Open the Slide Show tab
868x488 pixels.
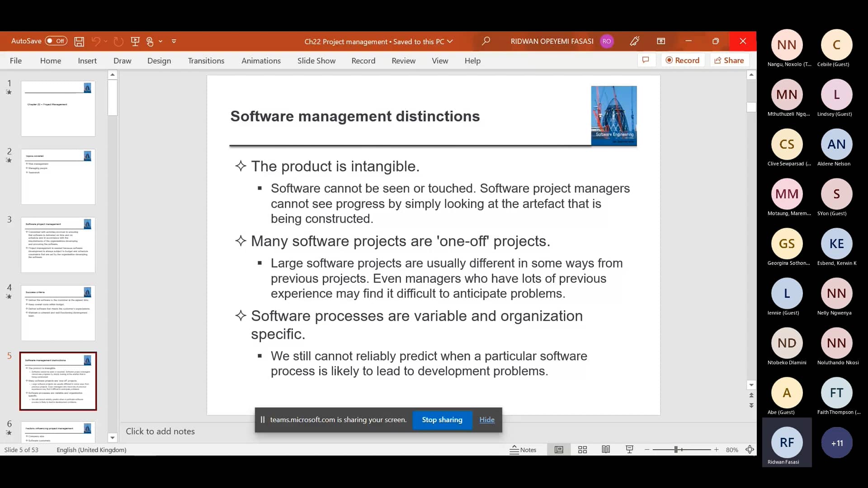[316, 61]
